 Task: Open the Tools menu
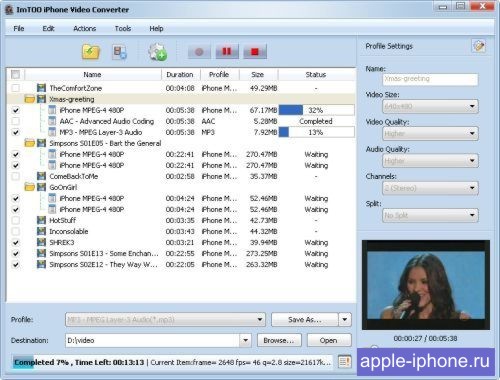click(123, 29)
